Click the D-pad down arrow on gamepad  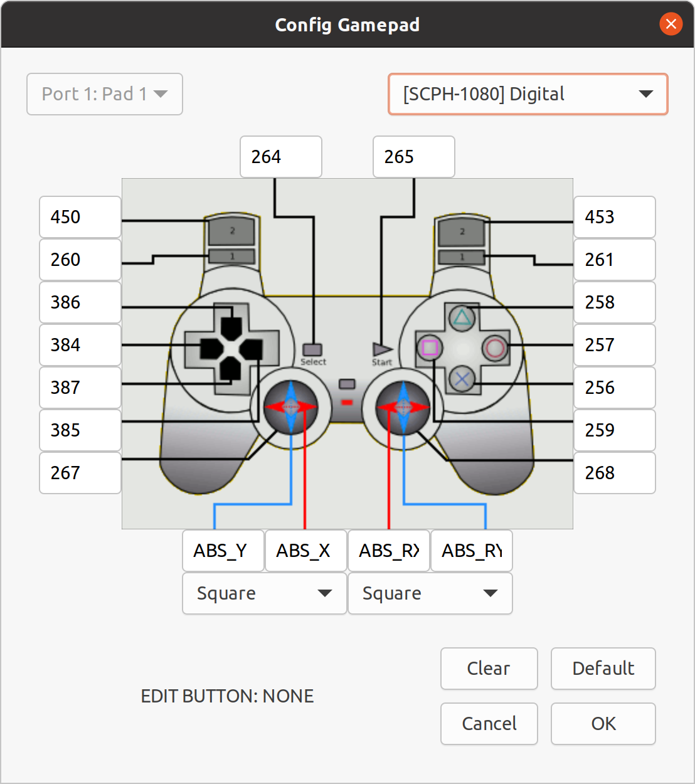tap(231, 369)
